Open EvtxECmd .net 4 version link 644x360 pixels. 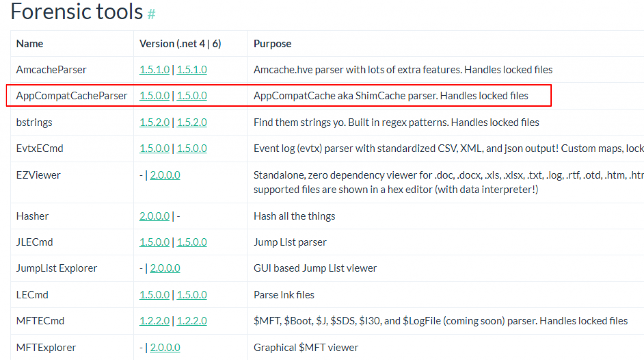[x=154, y=149]
